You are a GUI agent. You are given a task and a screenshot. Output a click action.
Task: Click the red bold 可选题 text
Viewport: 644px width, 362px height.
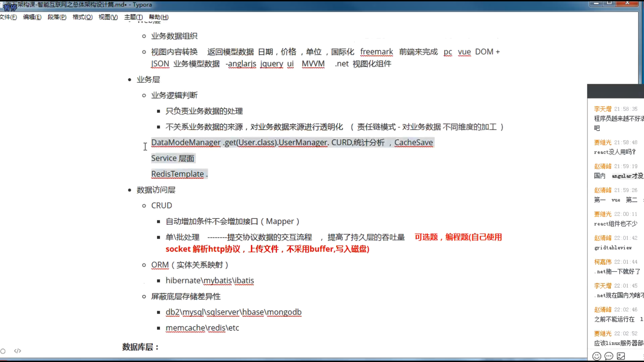point(426,237)
